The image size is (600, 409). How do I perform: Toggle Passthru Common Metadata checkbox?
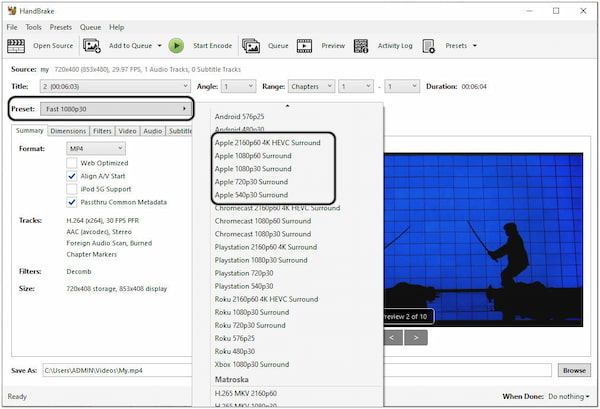point(72,201)
